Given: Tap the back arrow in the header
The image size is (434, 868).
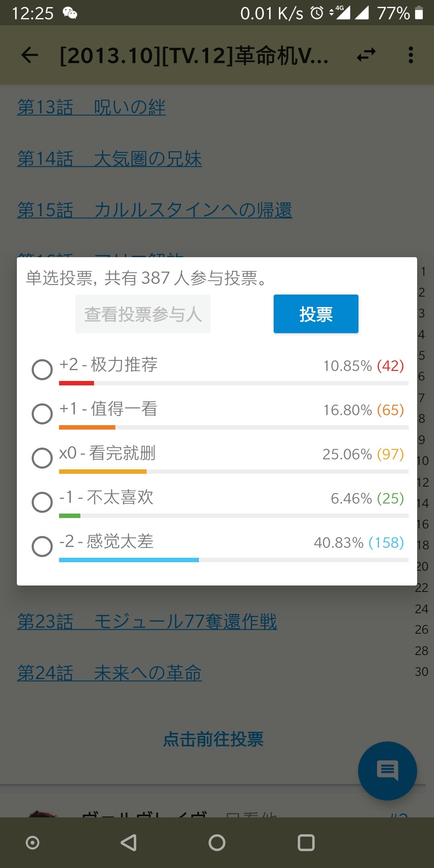Looking at the screenshot, I should pyautogui.click(x=30, y=55).
